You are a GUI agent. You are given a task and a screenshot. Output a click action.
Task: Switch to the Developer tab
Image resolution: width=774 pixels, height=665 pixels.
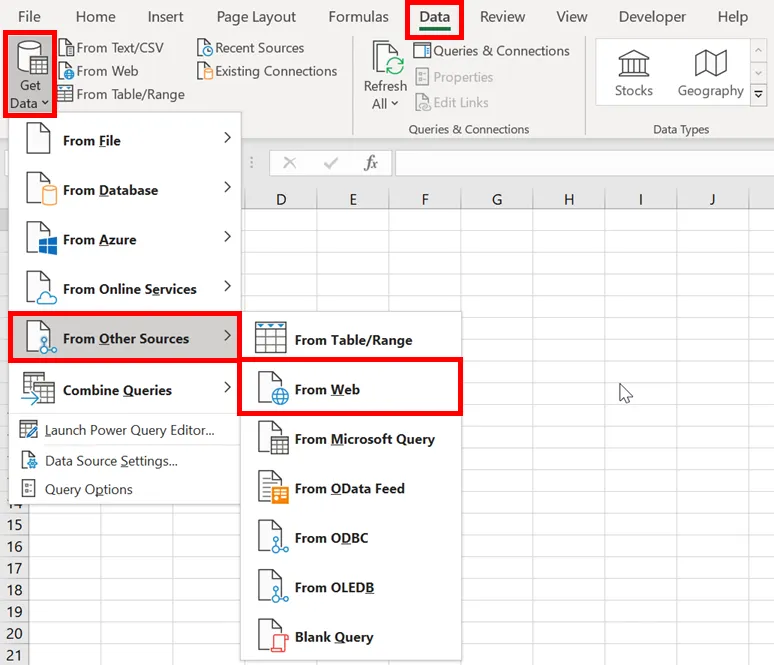[x=652, y=17]
